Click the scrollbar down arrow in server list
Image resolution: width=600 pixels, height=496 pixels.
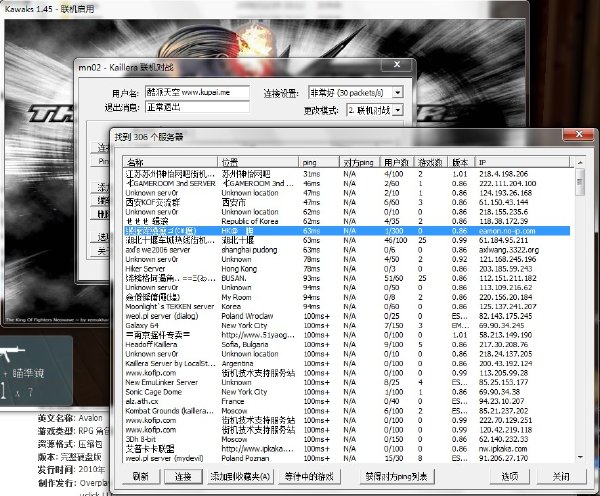click(580, 457)
